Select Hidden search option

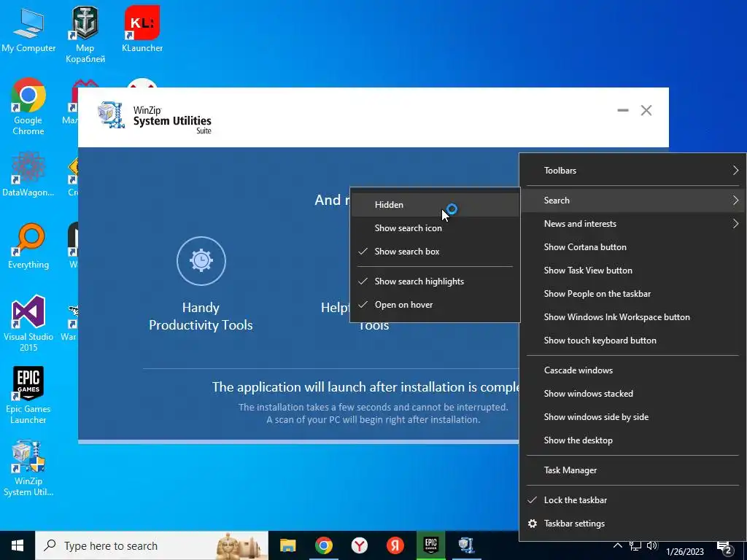(x=435, y=205)
